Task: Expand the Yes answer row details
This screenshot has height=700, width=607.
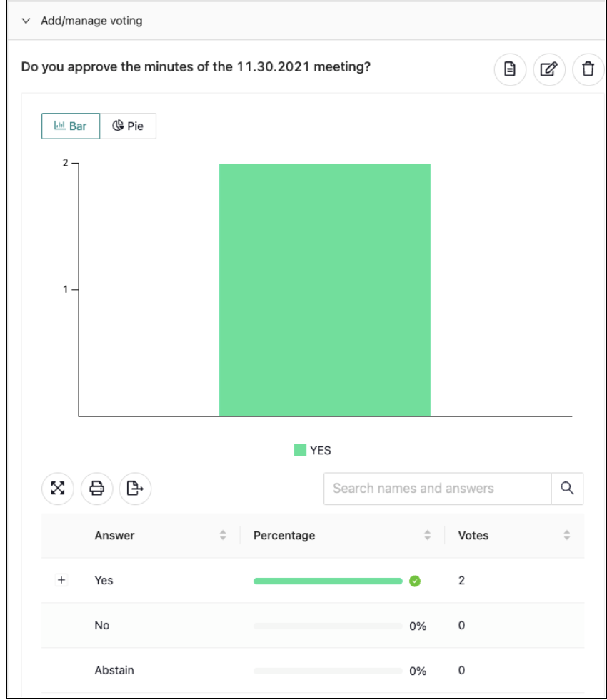Action: tap(61, 581)
